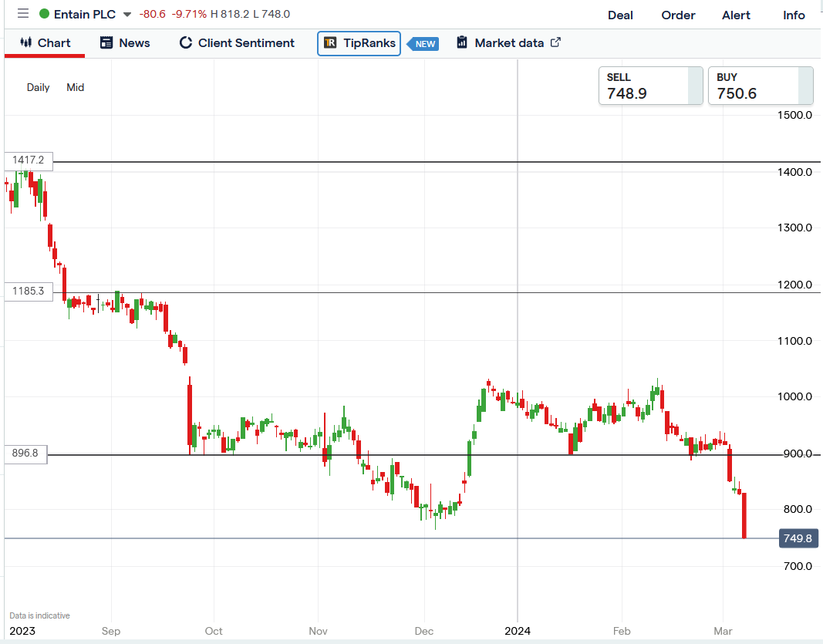Click the Sep label on time axis
This screenshot has height=644, width=823.
pyautogui.click(x=111, y=631)
